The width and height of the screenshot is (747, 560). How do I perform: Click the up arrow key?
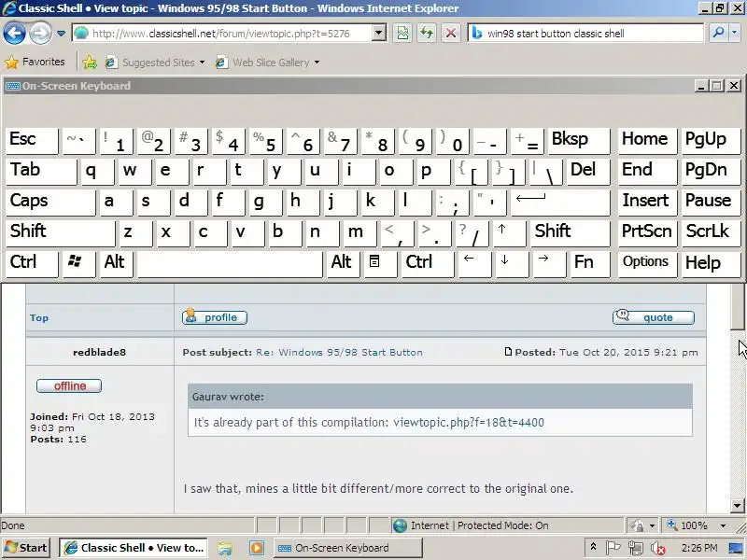(509, 233)
